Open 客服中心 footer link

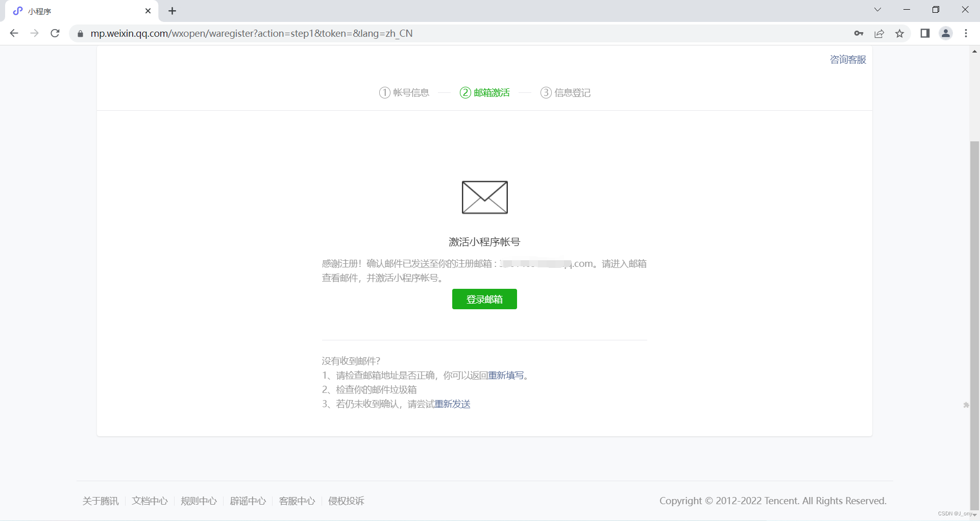tap(297, 501)
